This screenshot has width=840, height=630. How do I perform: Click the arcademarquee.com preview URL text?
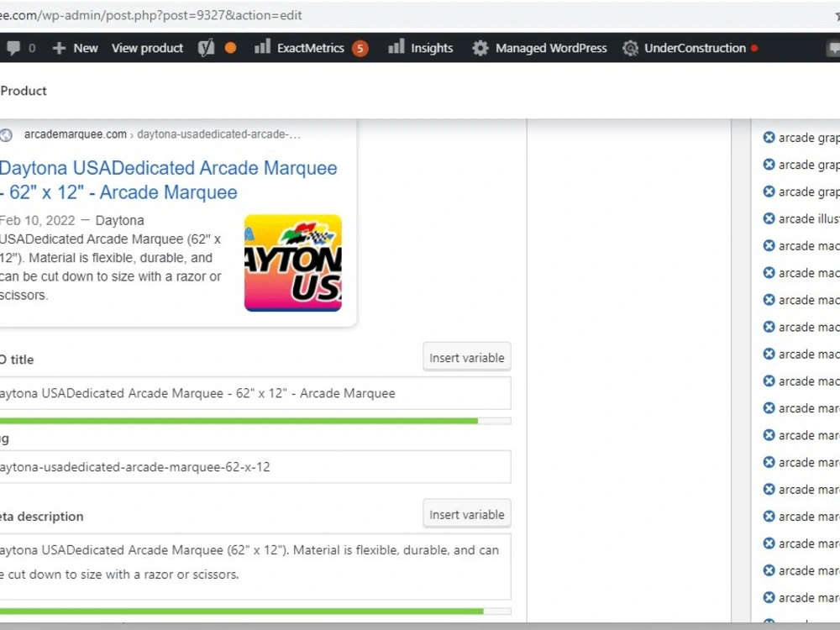click(75, 134)
